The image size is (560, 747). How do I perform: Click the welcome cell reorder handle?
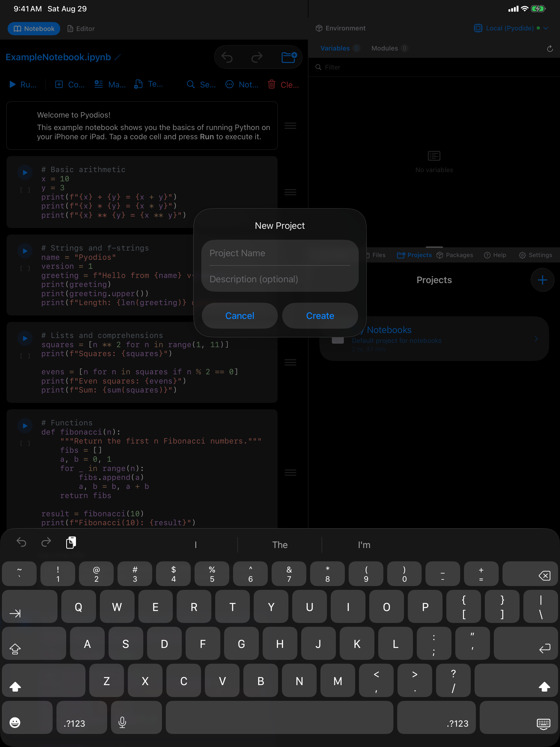pyautogui.click(x=290, y=126)
